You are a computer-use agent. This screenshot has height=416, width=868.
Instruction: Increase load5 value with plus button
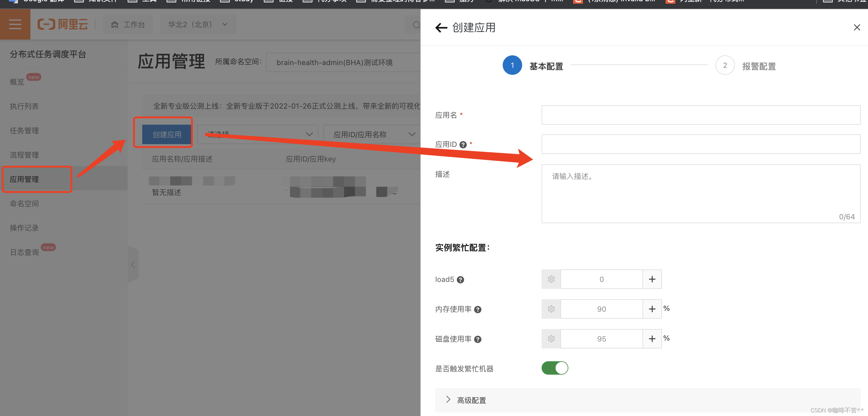[x=652, y=279]
